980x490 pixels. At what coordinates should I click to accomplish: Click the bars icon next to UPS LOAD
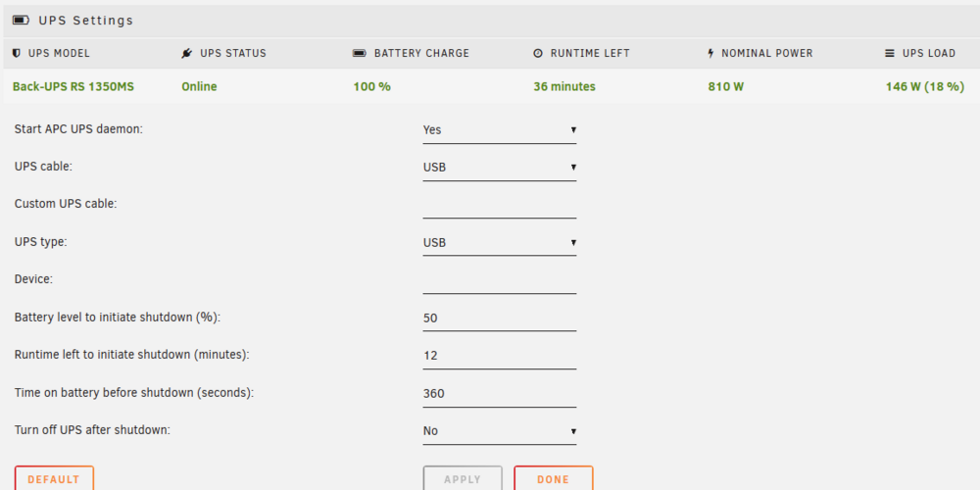(890, 53)
